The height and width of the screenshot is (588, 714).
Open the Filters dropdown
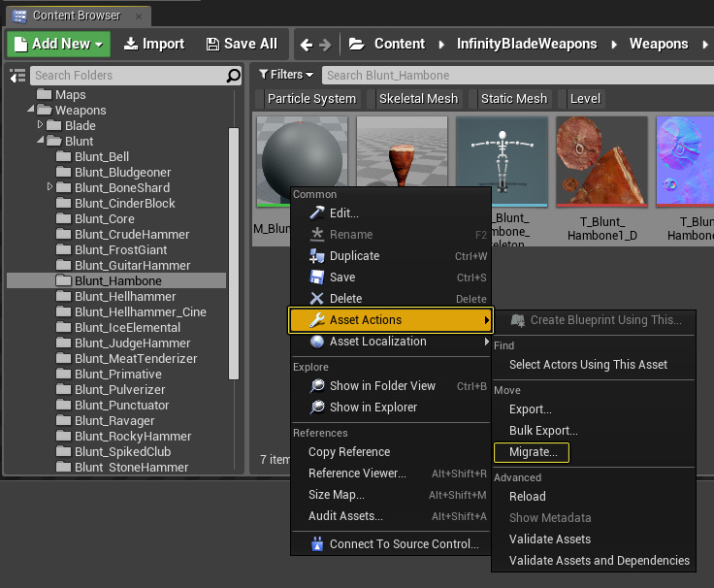286,75
